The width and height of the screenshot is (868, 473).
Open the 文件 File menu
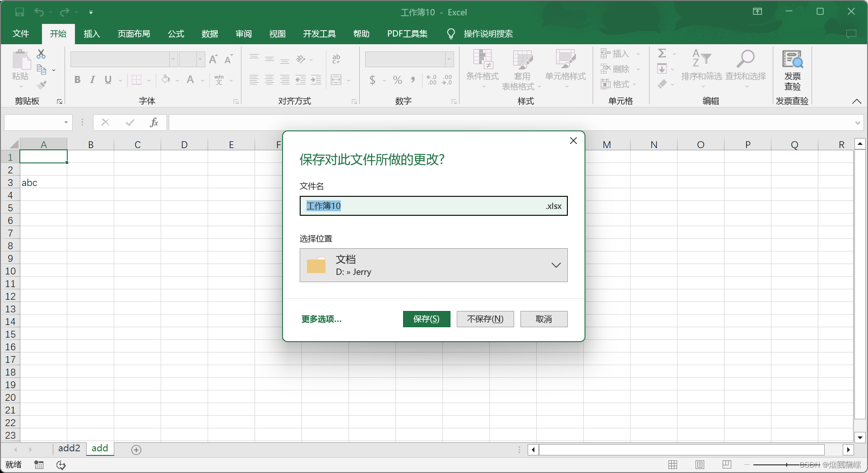pyautogui.click(x=21, y=34)
